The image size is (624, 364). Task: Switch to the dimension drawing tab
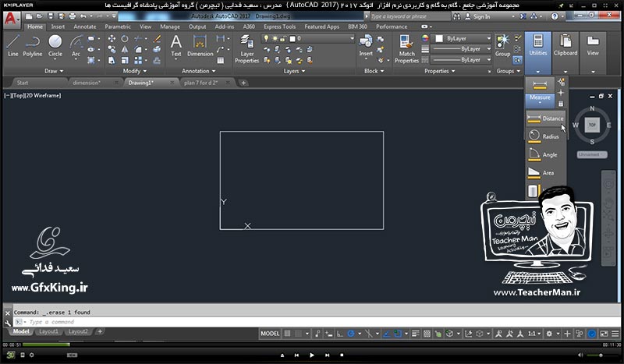(x=87, y=83)
